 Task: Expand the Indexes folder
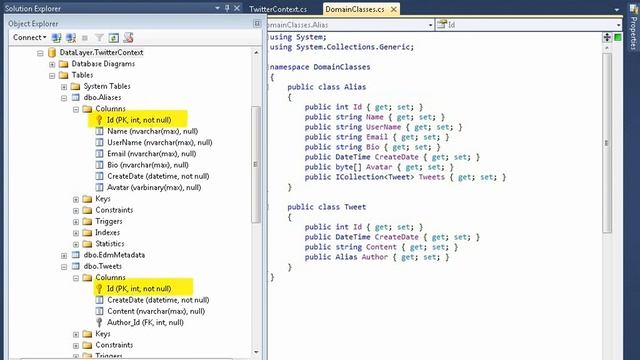76,233
